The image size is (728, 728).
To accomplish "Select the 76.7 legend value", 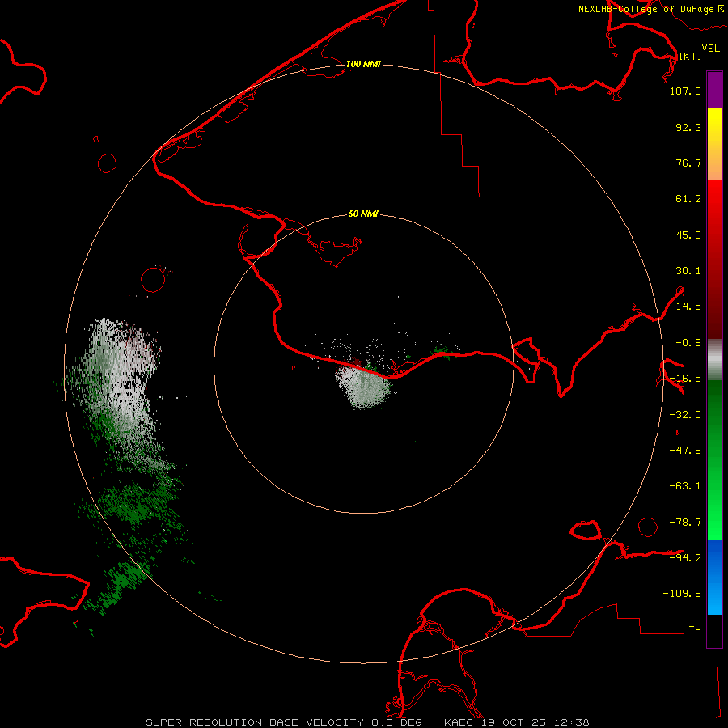I will pyautogui.click(x=688, y=163).
